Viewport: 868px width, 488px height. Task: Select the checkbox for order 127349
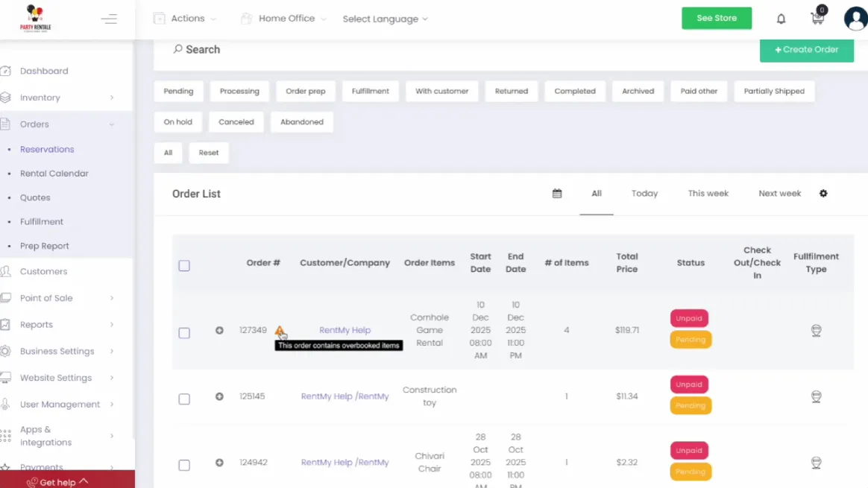click(x=184, y=333)
